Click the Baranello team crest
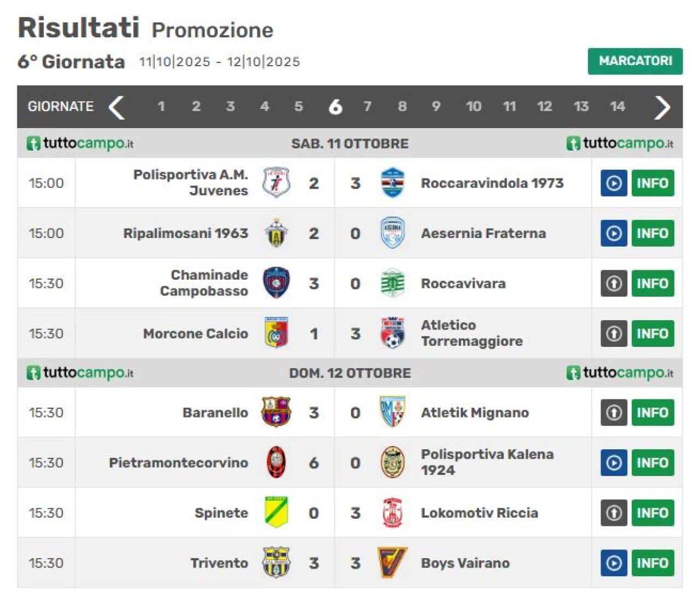 click(276, 412)
